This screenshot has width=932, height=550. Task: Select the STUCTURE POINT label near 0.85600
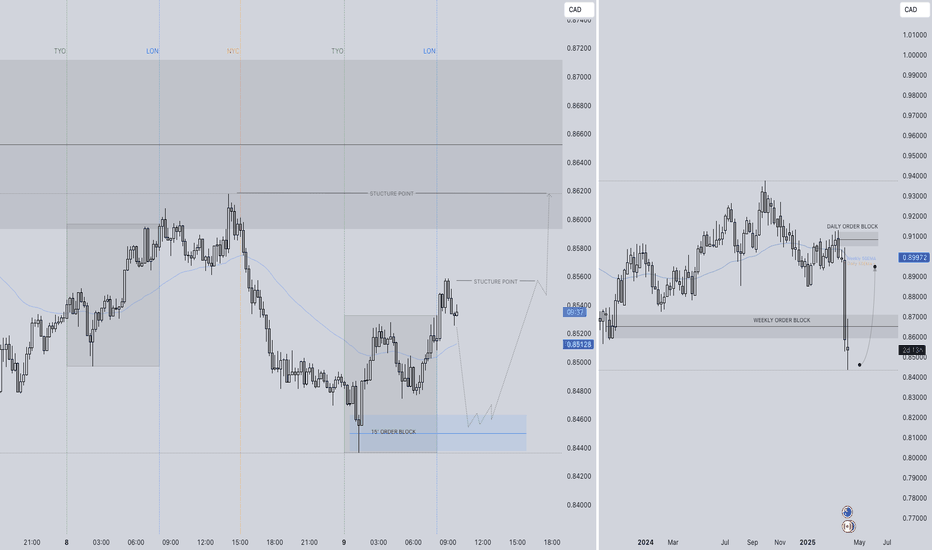[x=496, y=281]
